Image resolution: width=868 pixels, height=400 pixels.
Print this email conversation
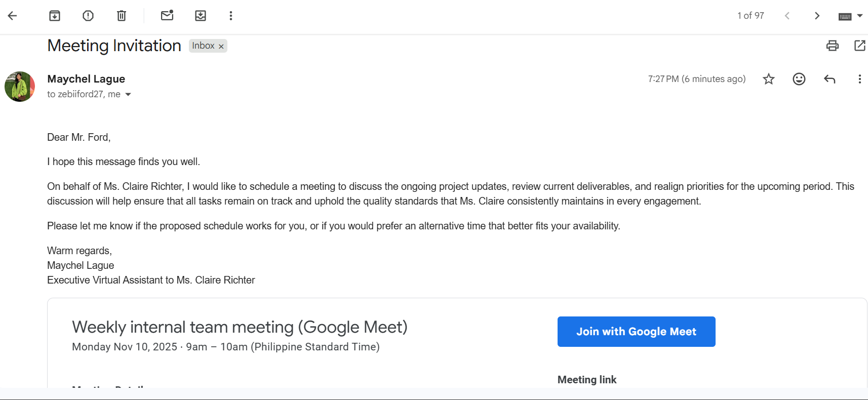833,46
